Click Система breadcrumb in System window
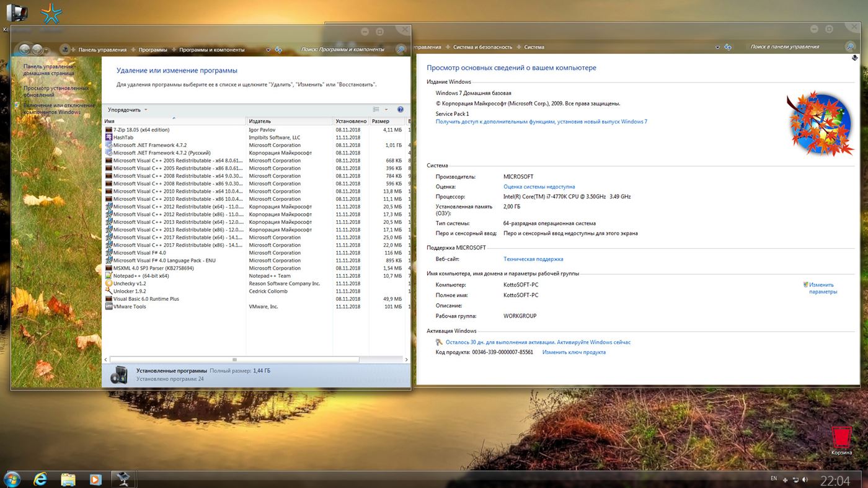The height and width of the screenshot is (488, 868). coord(534,47)
